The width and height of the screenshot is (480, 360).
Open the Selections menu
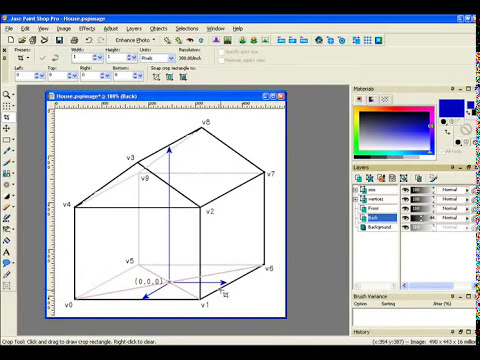pyautogui.click(x=187, y=29)
